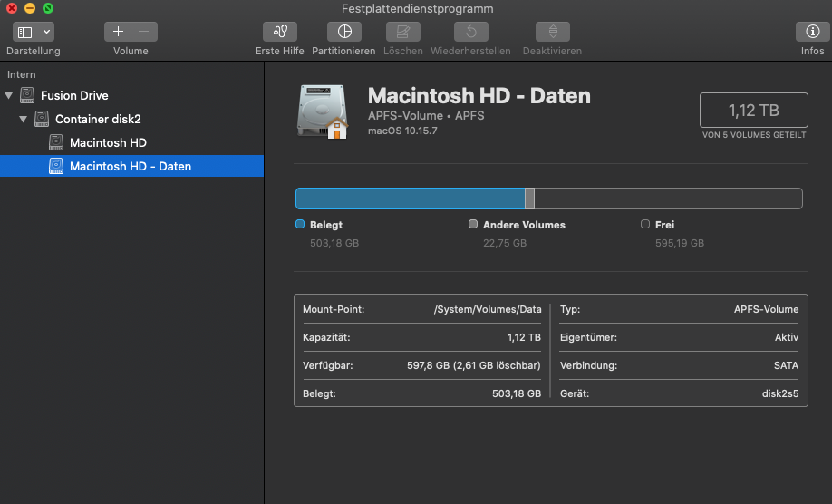832x504 pixels.
Task: Click the Infos button in toolbar
Action: click(x=812, y=32)
